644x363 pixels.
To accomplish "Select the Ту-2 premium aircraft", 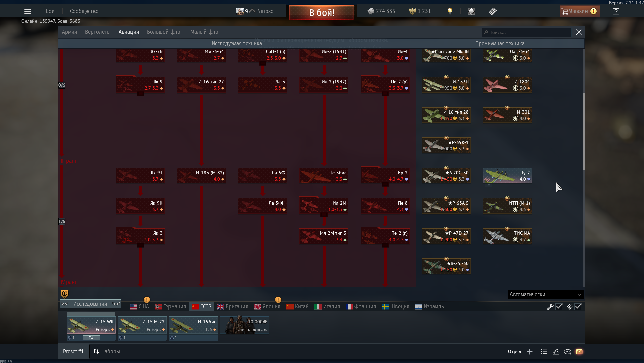I will point(507,176).
